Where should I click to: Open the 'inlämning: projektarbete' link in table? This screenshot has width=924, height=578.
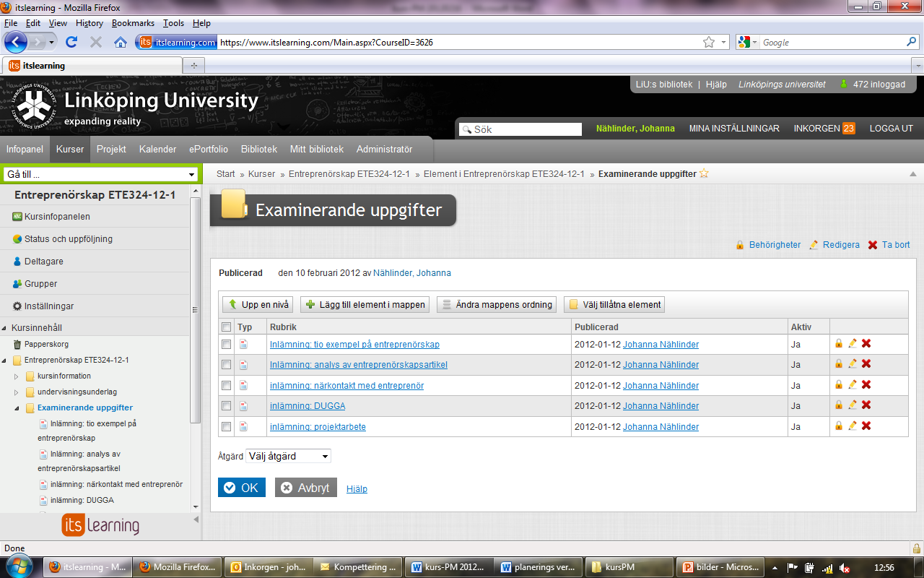tap(318, 426)
